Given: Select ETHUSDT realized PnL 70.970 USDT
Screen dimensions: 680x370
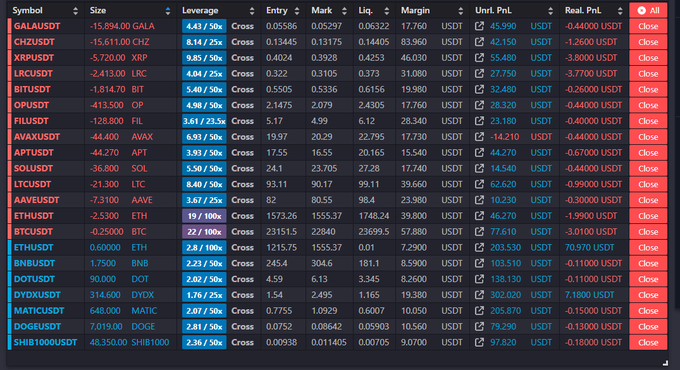Looking at the screenshot, I should [589, 247].
